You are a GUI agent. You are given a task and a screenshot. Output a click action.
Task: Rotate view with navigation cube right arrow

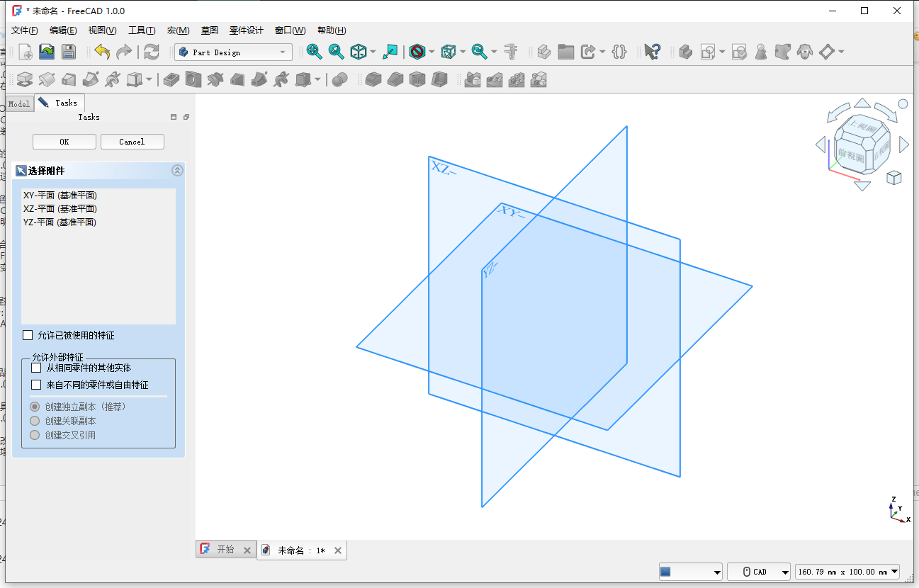(904, 145)
